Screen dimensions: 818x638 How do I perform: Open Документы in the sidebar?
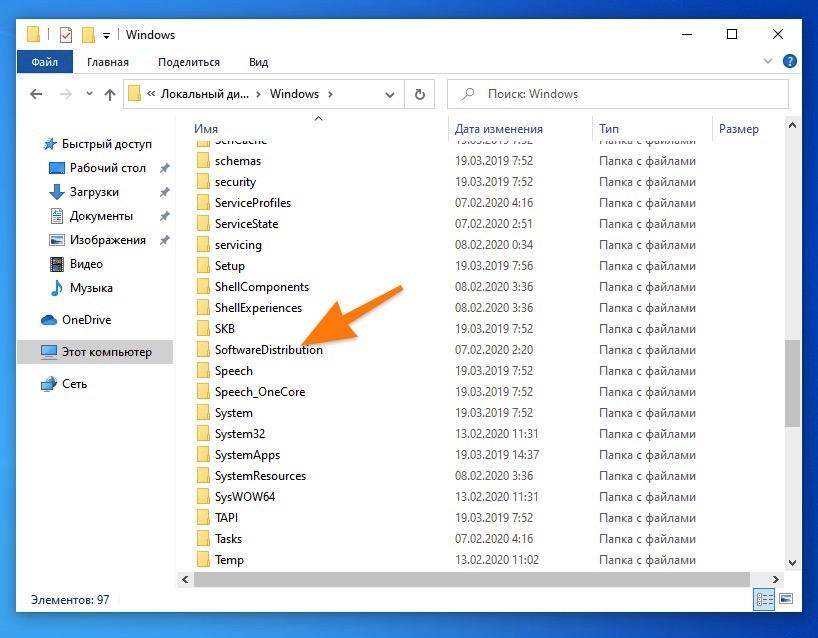101,216
